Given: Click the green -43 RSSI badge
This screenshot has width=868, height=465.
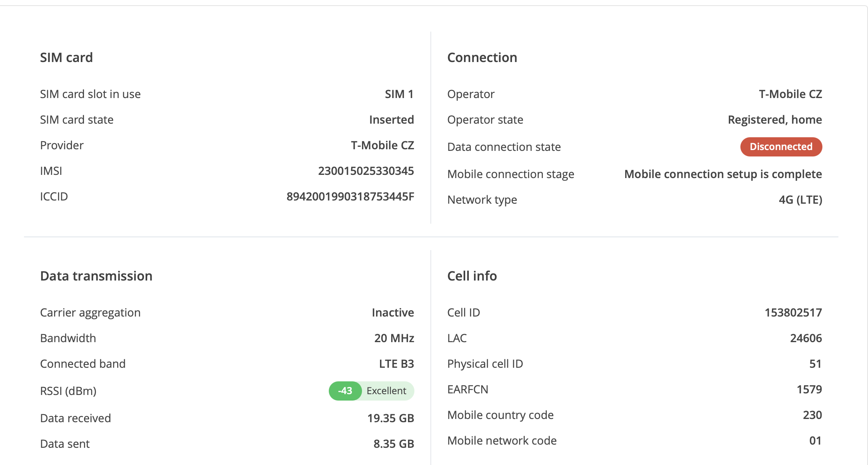Looking at the screenshot, I should [x=345, y=391].
